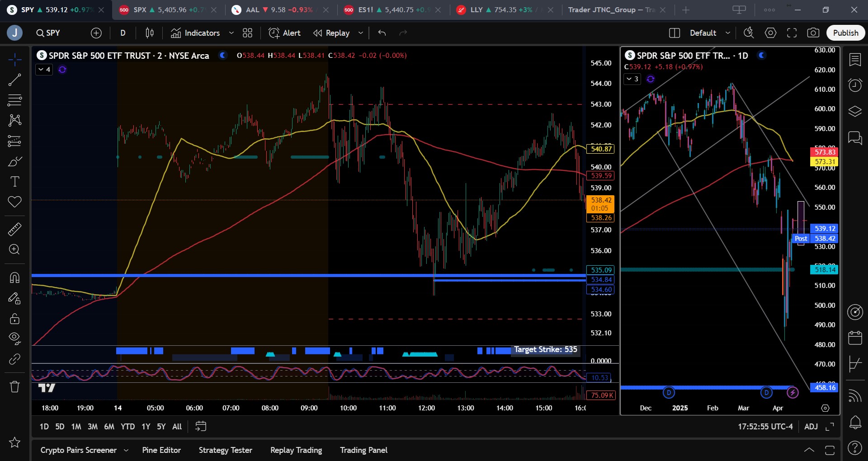This screenshot has width=868, height=461.
Task: Open the patterns drawing tool
Action: coord(14,120)
